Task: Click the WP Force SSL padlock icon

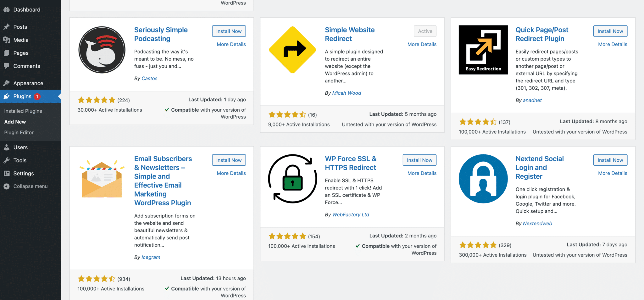Action: [292, 179]
